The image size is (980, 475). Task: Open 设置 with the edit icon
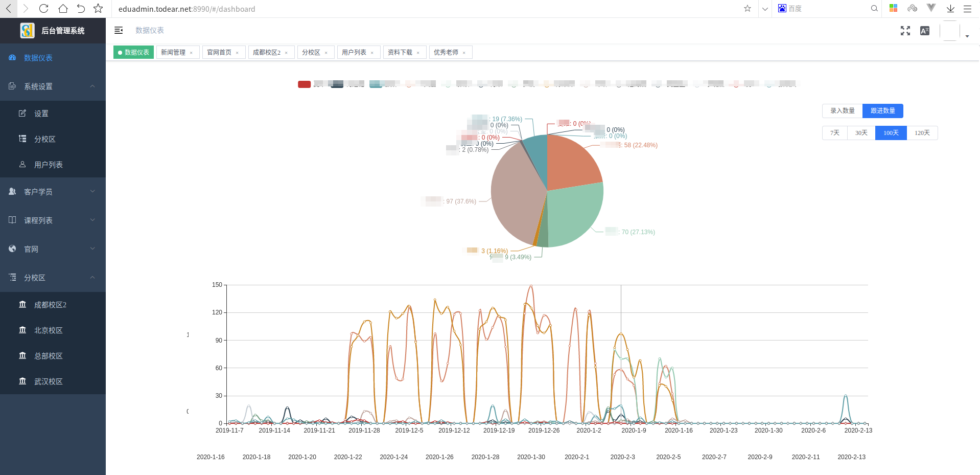pos(53,114)
